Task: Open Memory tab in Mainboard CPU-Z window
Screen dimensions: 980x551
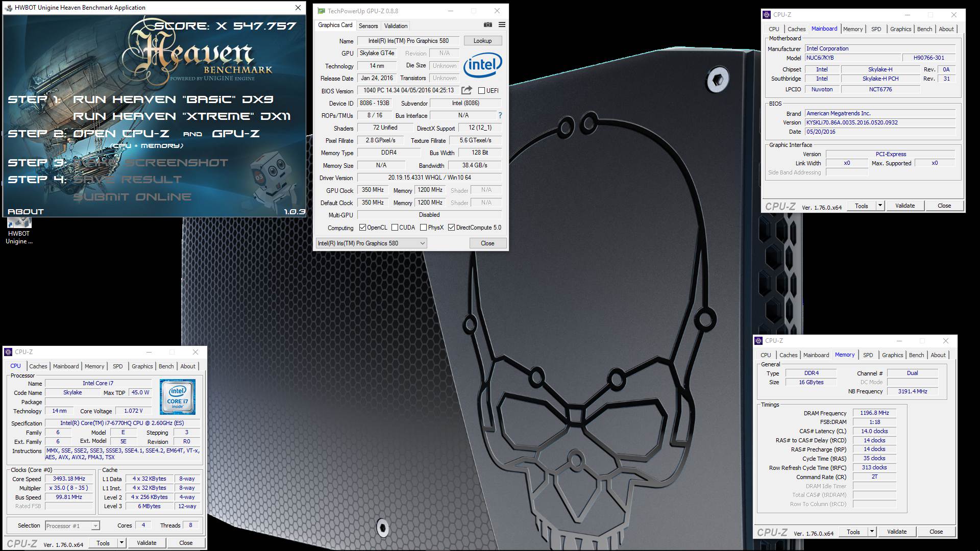Action: 852,29
